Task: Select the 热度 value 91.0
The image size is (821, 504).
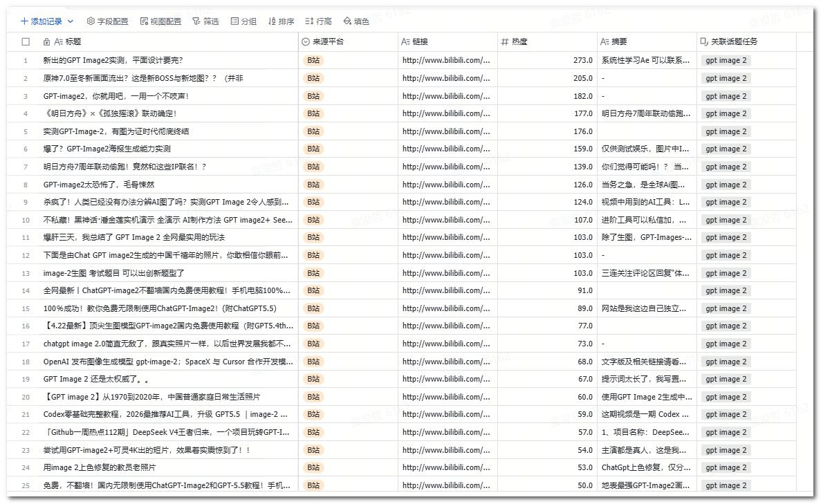Action: pyautogui.click(x=585, y=290)
